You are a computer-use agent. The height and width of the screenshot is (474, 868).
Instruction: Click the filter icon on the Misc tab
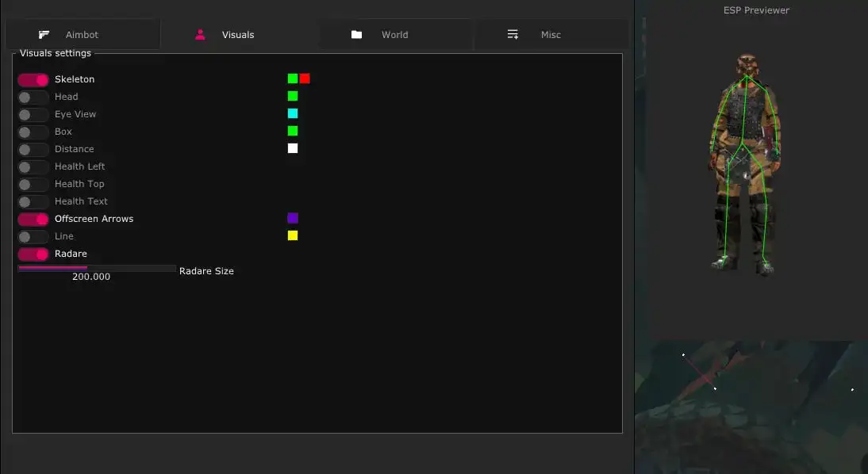coord(513,34)
